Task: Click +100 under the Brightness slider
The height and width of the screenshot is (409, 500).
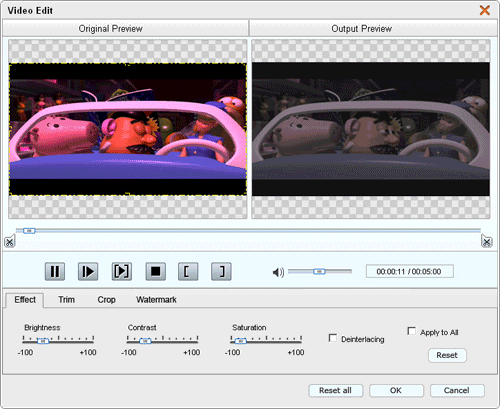Action: click(x=88, y=352)
